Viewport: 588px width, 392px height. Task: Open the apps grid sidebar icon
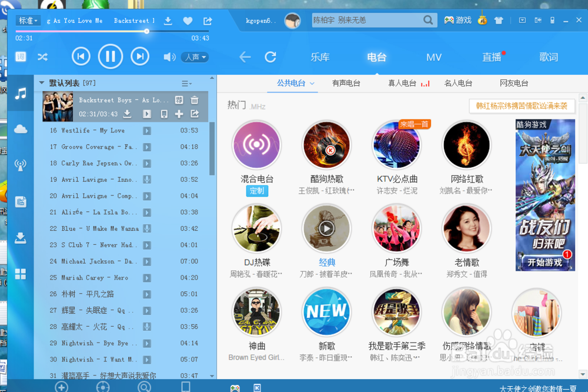[x=21, y=274]
